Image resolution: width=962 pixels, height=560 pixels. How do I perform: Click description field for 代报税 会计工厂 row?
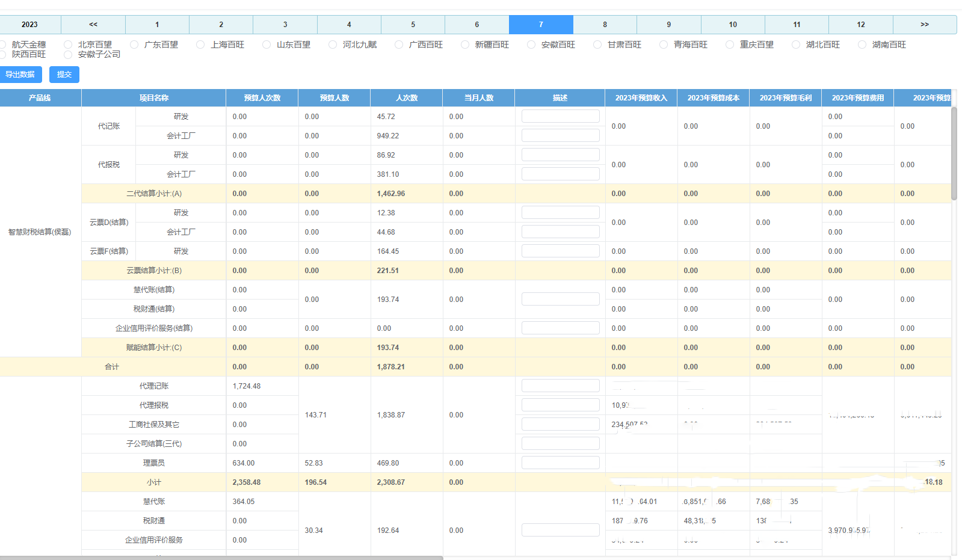click(561, 174)
